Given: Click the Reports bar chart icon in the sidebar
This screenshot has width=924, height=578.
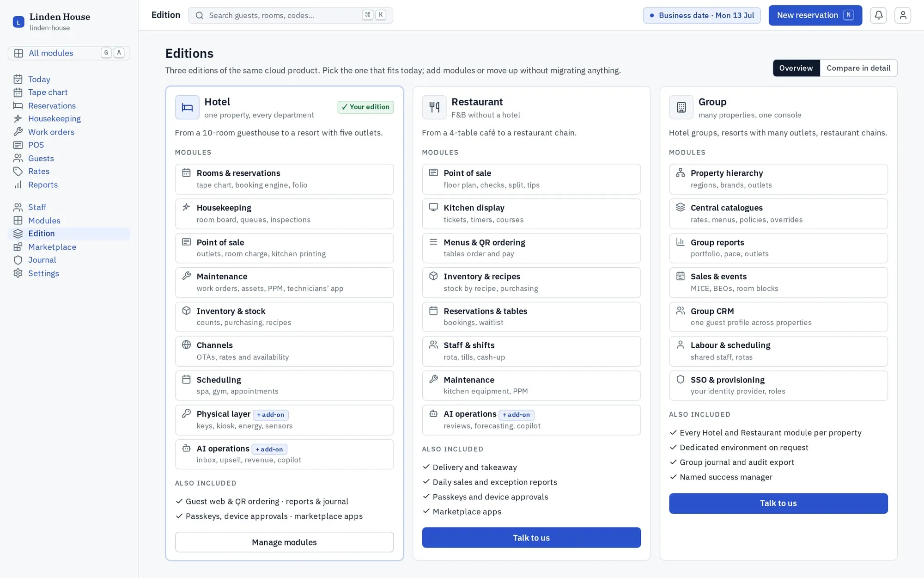Looking at the screenshot, I should click(x=18, y=184).
